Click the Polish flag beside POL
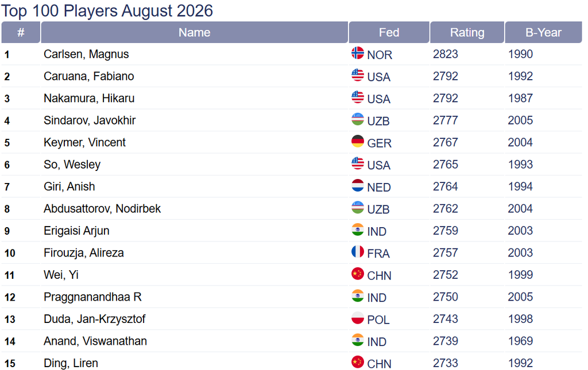 click(357, 318)
